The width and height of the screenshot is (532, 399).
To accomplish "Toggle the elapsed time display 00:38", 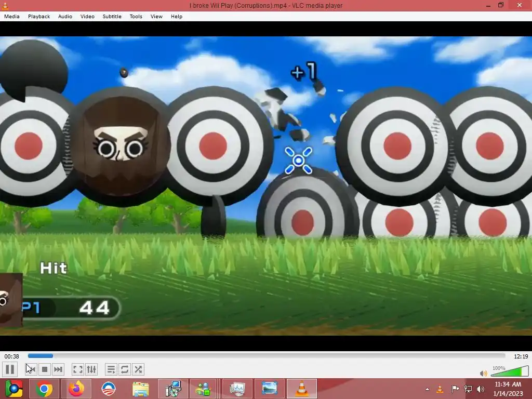I will click(11, 356).
